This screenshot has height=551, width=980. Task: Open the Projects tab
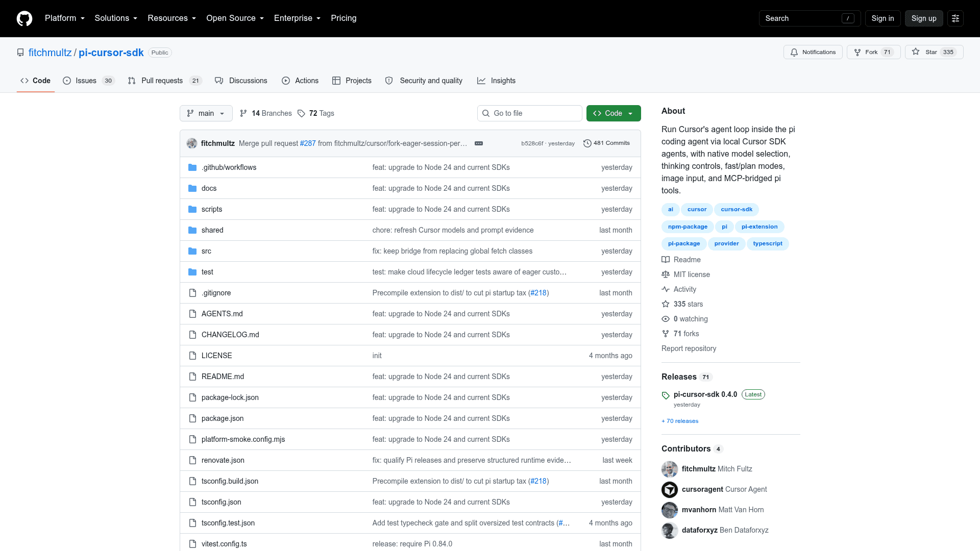pyautogui.click(x=352, y=81)
